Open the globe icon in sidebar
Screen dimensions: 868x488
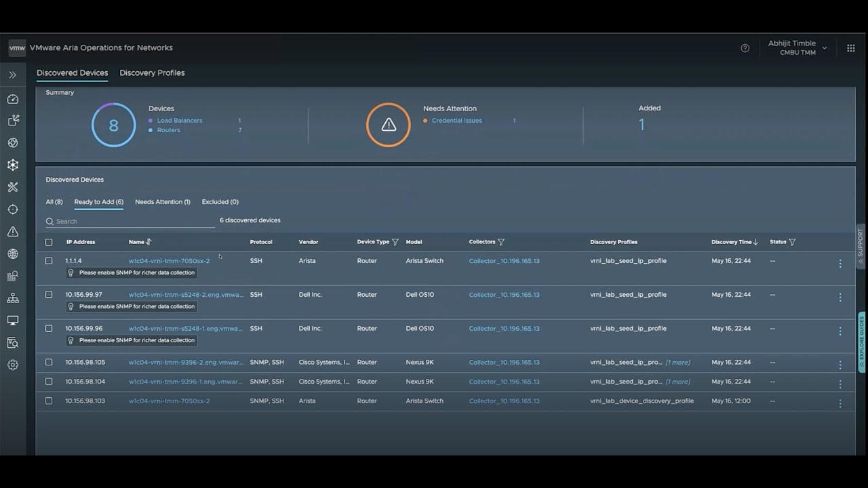[x=12, y=254]
